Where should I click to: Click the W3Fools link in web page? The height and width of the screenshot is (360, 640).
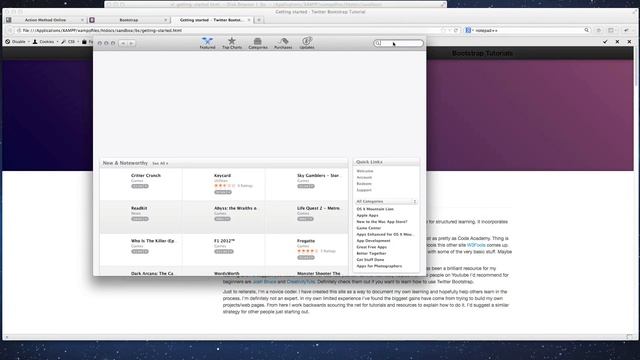pos(476,245)
